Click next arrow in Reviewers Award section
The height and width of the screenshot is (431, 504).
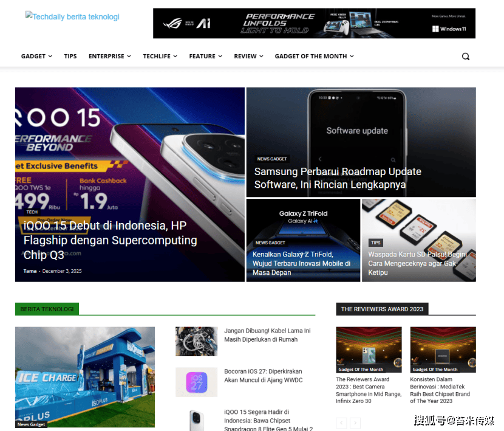[356, 422]
